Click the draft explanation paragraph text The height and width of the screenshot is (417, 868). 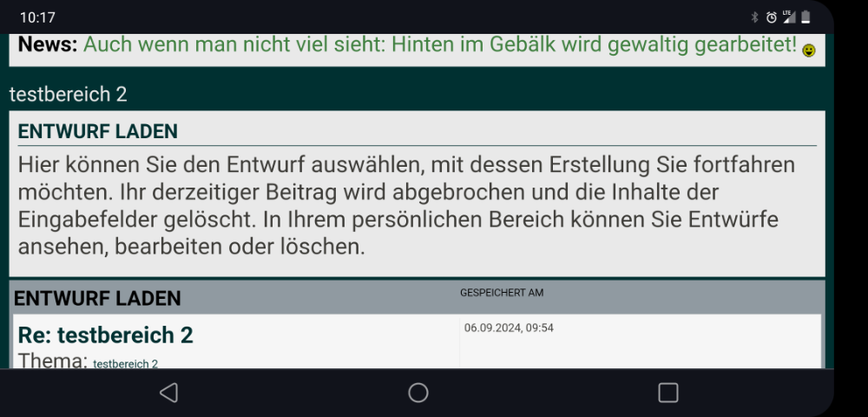click(407, 205)
